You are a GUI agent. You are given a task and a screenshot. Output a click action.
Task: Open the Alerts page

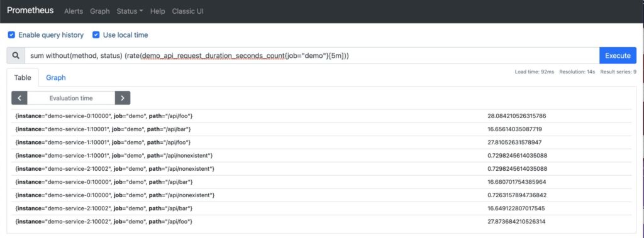tap(74, 11)
